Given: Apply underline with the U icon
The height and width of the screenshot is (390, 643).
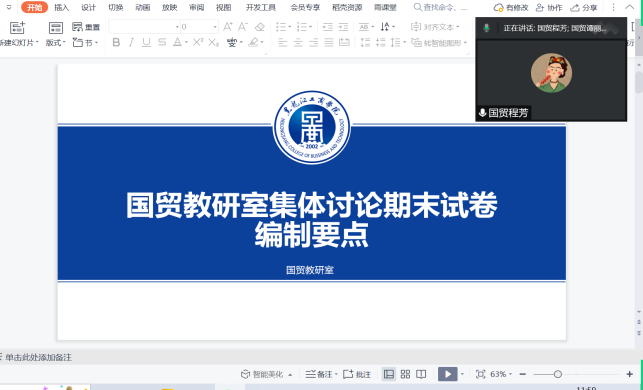Looking at the screenshot, I should tap(146, 42).
